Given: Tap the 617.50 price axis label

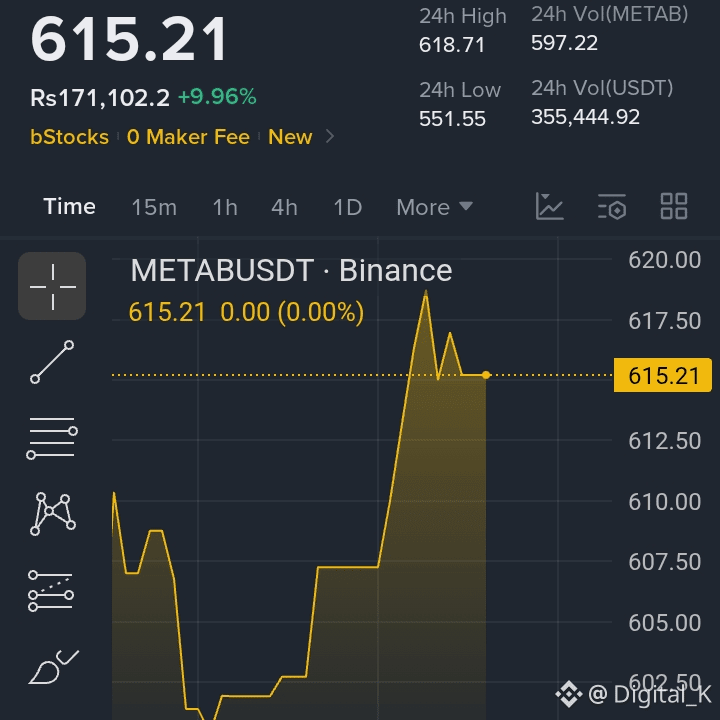Looking at the screenshot, I should point(664,321).
